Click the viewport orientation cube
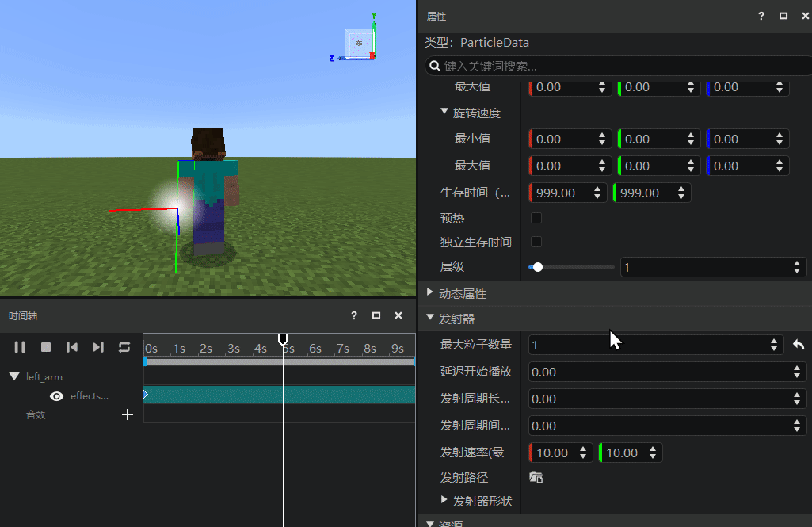Viewport: 812px width, 527px height. point(358,44)
